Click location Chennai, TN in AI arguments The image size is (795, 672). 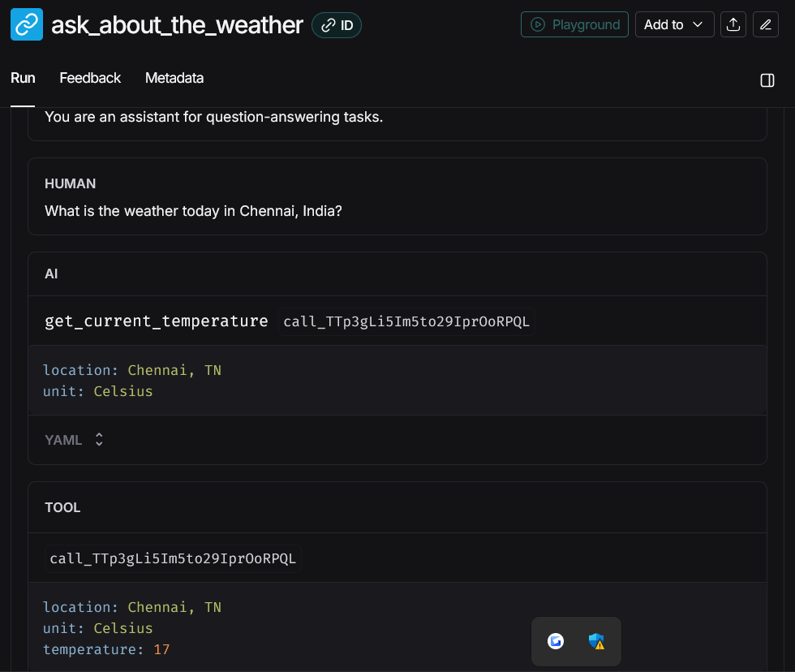131,370
